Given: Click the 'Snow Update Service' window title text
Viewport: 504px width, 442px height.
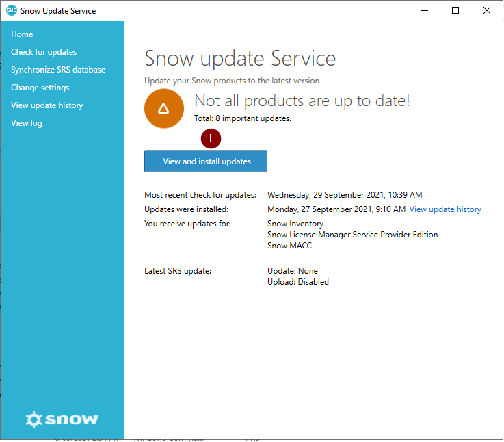Looking at the screenshot, I should 58,11.
